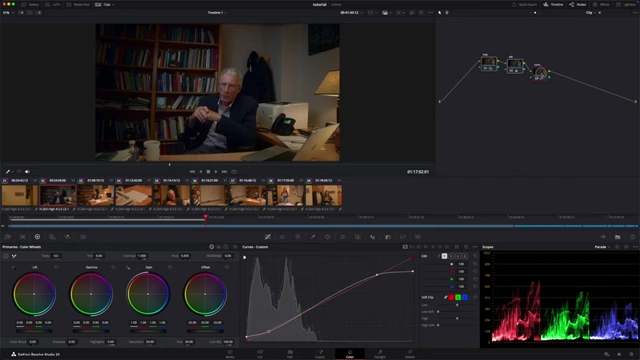Reset the Lift color wheel
This screenshot has height=360, width=640.
(56, 267)
